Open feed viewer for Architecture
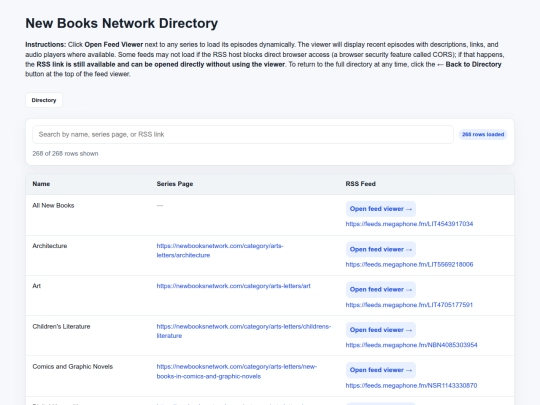Image resolution: width=540 pixels, height=405 pixels. click(x=381, y=249)
